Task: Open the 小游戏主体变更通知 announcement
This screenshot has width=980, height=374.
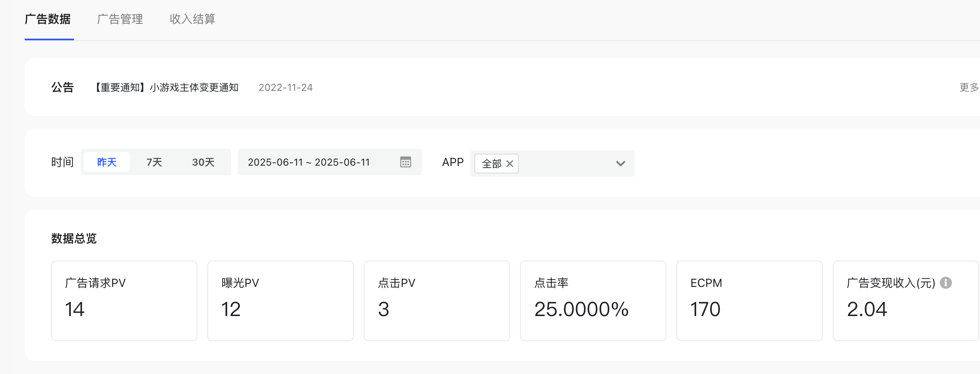Action: pyautogui.click(x=166, y=88)
